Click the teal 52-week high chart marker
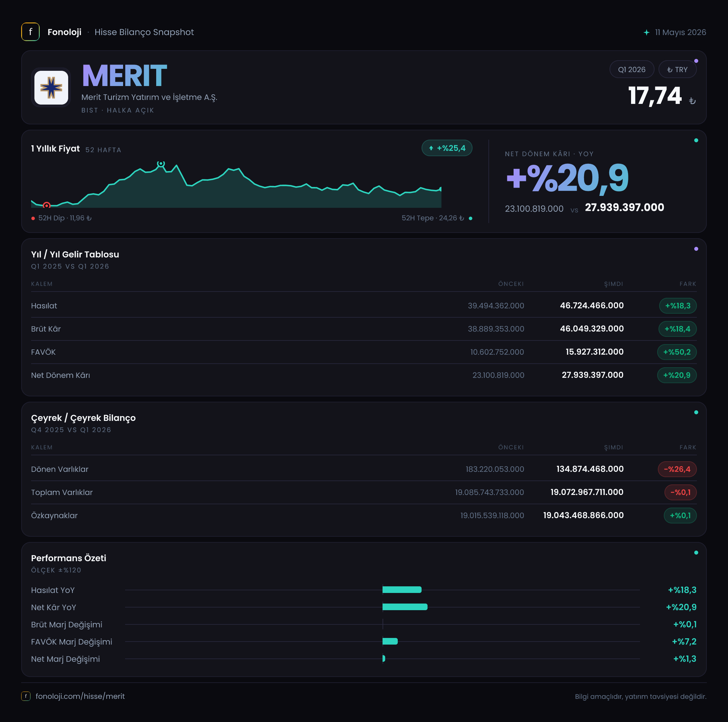 click(x=161, y=163)
